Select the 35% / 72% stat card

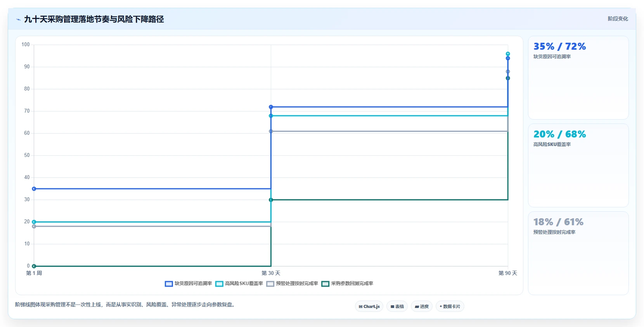tap(578, 78)
